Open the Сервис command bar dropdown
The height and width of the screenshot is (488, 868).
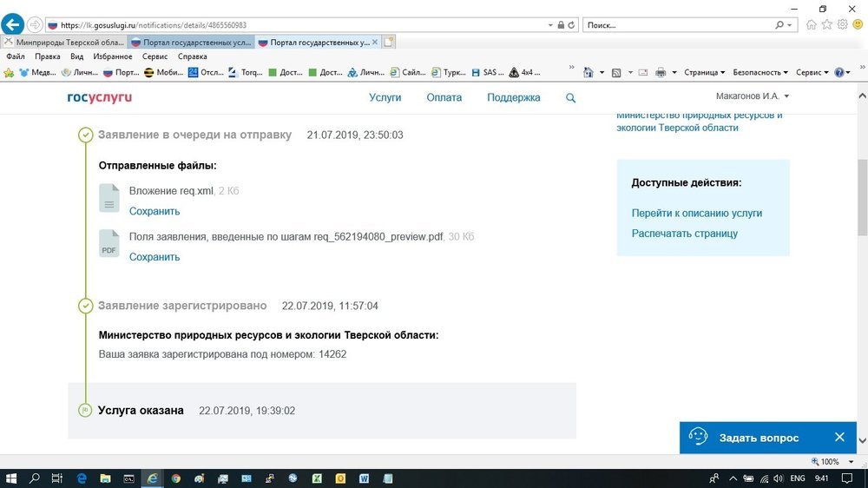812,73
